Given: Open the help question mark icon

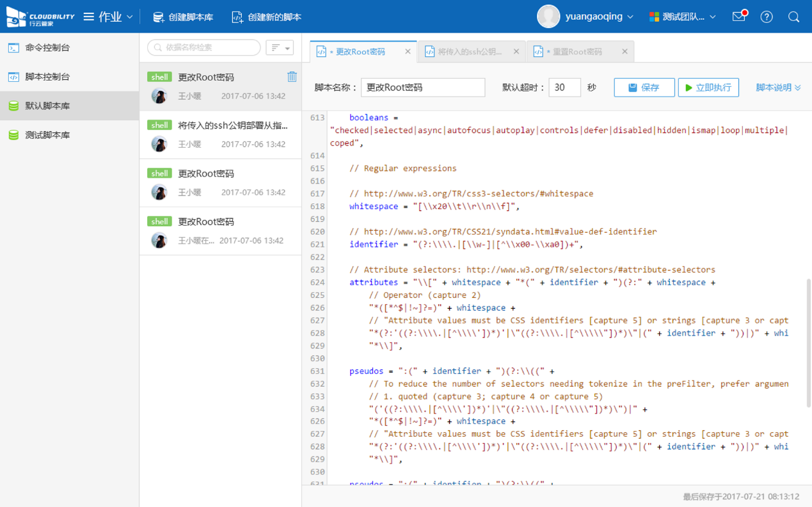Looking at the screenshot, I should tap(767, 17).
